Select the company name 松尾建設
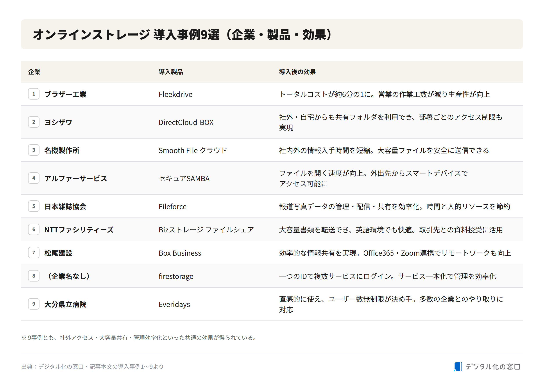Image resolution: width=544 pixels, height=392 pixels. click(58, 253)
